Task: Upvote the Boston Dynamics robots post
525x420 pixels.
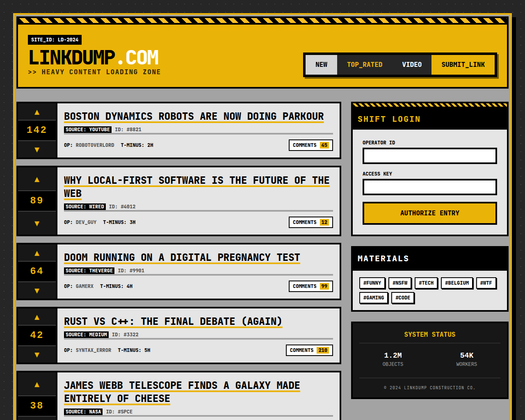Action: point(37,112)
